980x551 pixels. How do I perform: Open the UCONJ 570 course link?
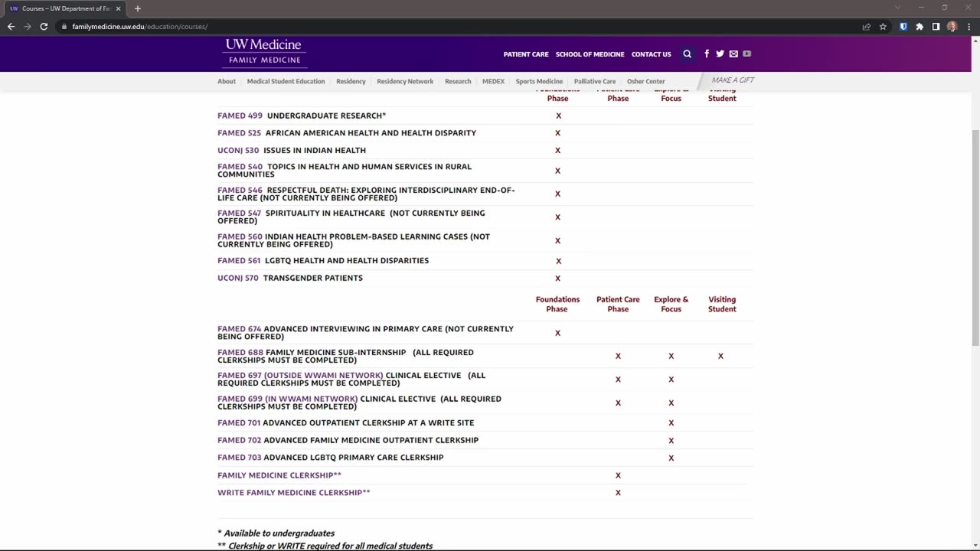(238, 279)
